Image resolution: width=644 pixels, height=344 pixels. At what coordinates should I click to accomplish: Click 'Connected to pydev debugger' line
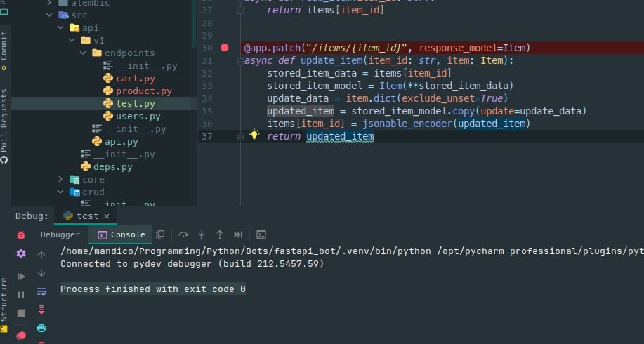(x=192, y=263)
